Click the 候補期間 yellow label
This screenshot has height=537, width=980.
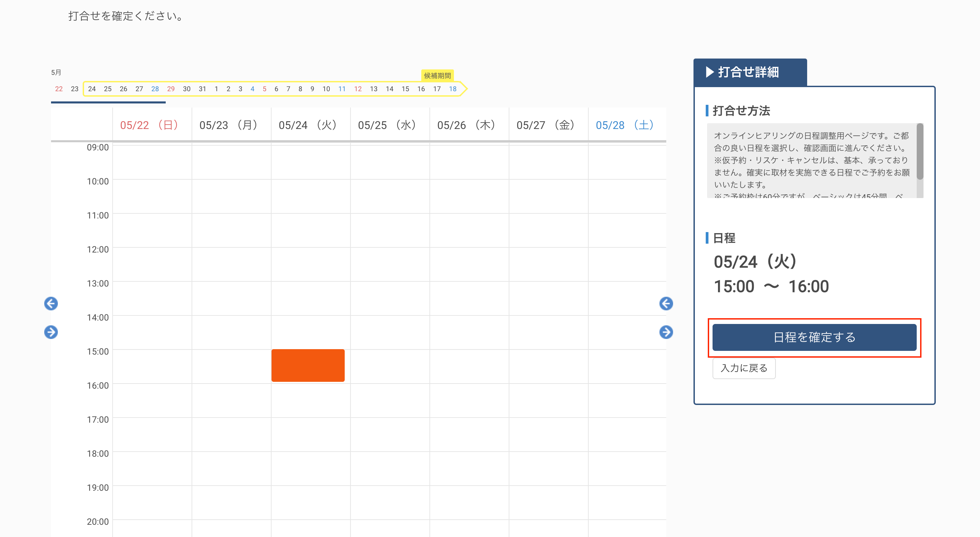tap(437, 76)
